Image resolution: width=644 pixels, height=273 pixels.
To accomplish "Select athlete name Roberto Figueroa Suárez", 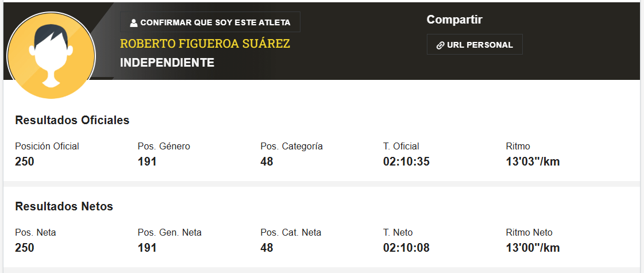I will click(x=205, y=44).
